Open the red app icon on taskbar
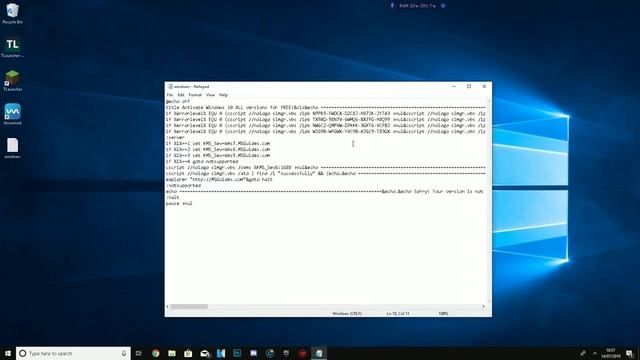This screenshot has height=360, width=640. coord(302,353)
